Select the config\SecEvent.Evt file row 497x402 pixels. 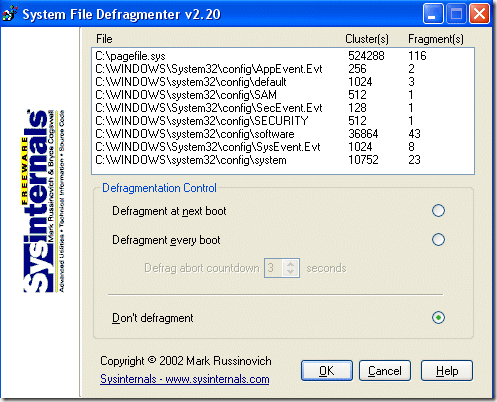[x=283, y=108]
